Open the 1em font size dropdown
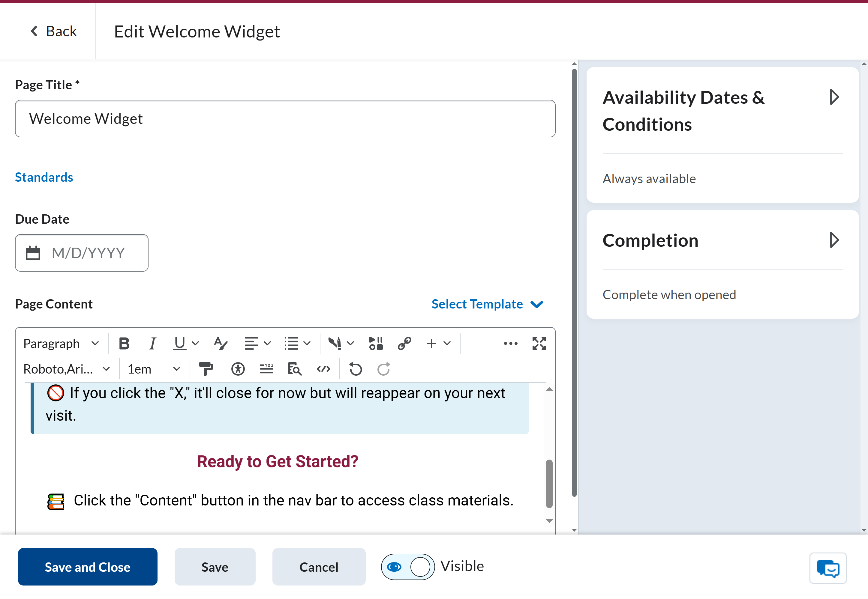The height and width of the screenshot is (599, 868). pyautogui.click(x=154, y=369)
